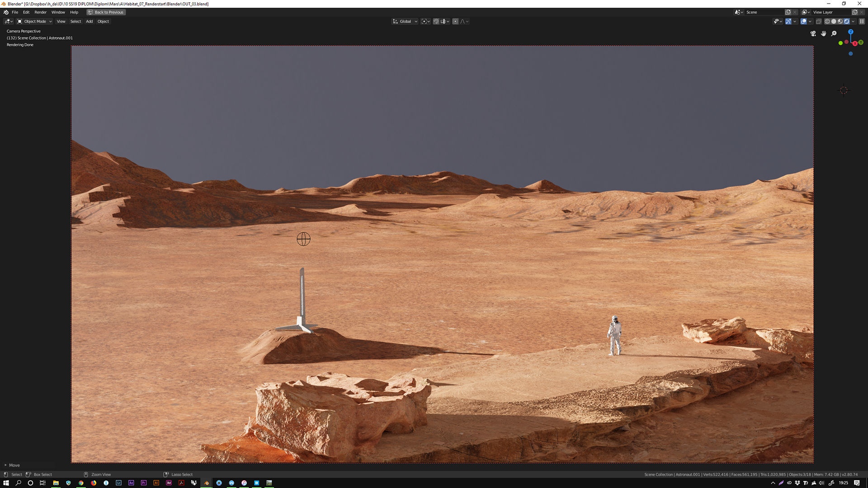Click the Back to Previous button
This screenshot has width=868, height=488.
pos(106,12)
